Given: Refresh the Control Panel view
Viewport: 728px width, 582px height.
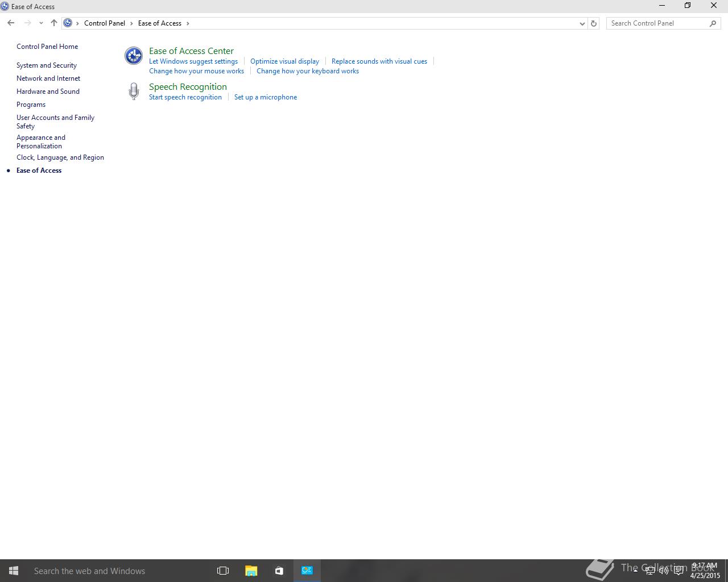Looking at the screenshot, I should pos(594,23).
